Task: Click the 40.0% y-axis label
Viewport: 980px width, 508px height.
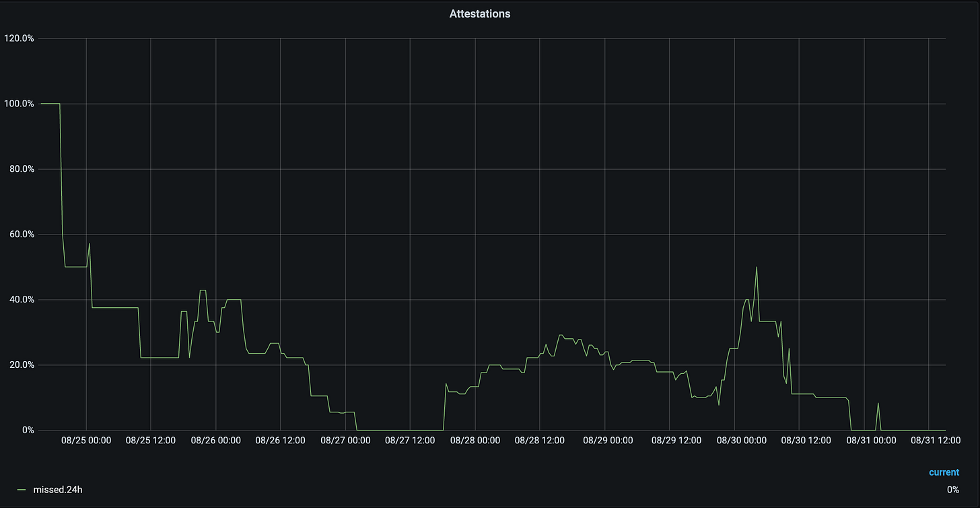Action: pos(20,300)
